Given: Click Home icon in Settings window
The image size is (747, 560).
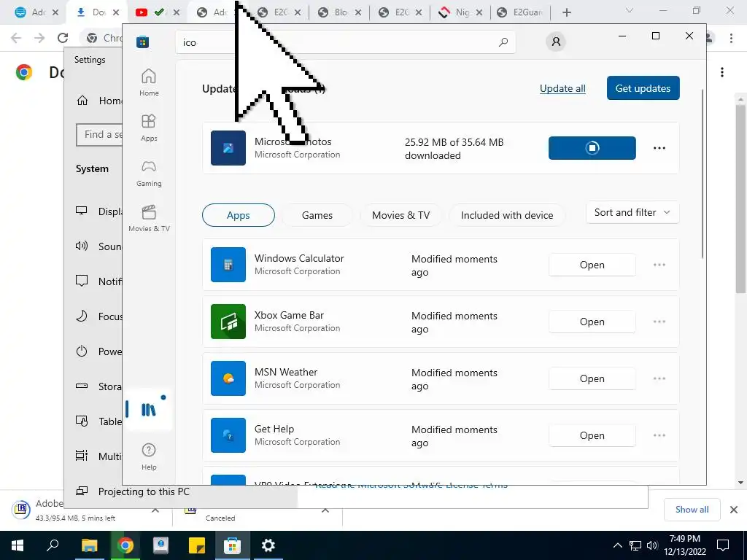Looking at the screenshot, I should click(82, 101).
